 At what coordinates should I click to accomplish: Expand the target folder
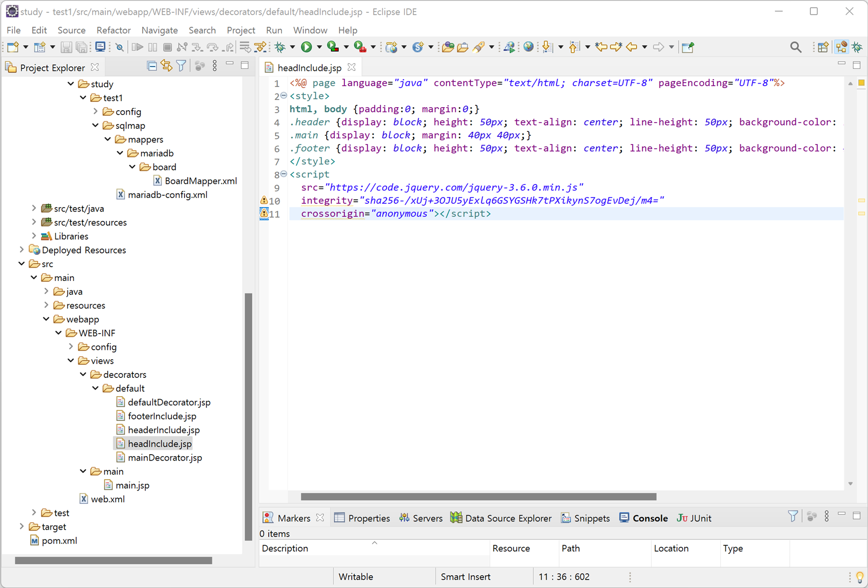click(x=22, y=526)
